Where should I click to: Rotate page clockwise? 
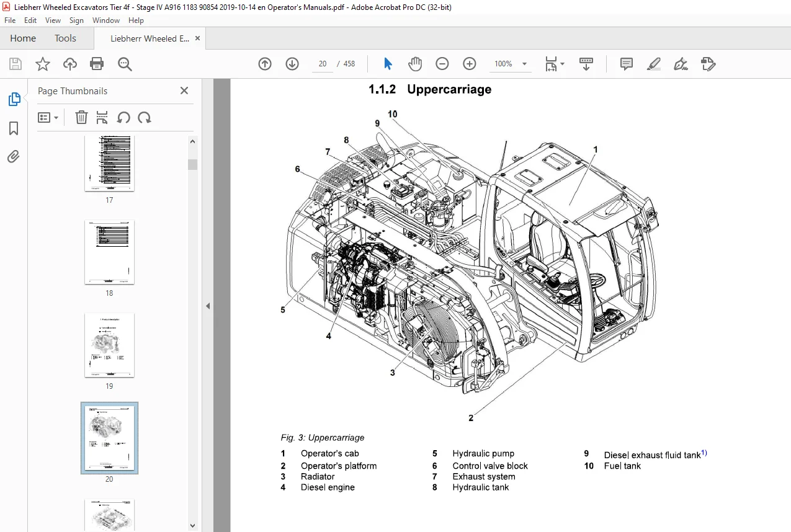click(145, 118)
